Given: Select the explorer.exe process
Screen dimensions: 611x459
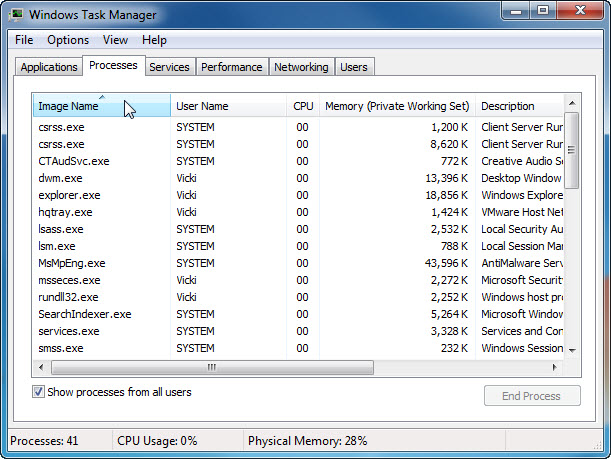Looking at the screenshot, I should coord(298,195).
